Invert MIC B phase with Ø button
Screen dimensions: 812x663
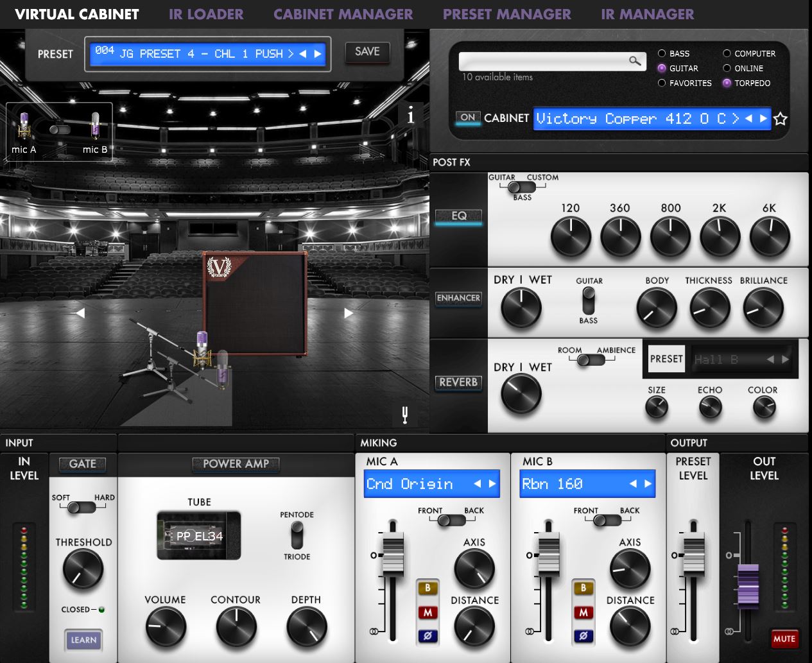tap(583, 636)
